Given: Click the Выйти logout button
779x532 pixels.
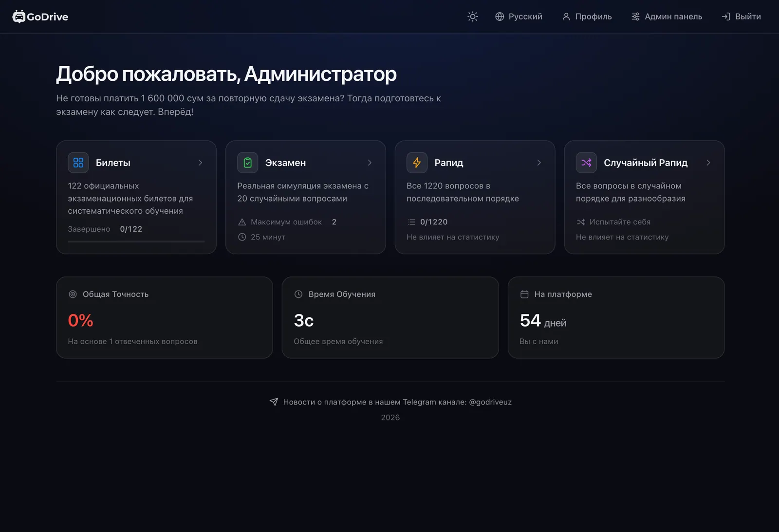Looking at the screenshot, I should coord(741,17).
